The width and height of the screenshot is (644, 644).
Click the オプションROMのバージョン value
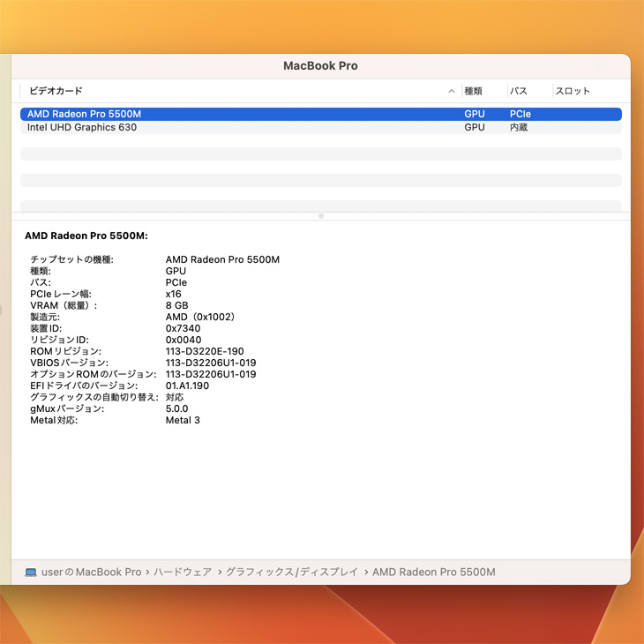(x=211, y=375)
